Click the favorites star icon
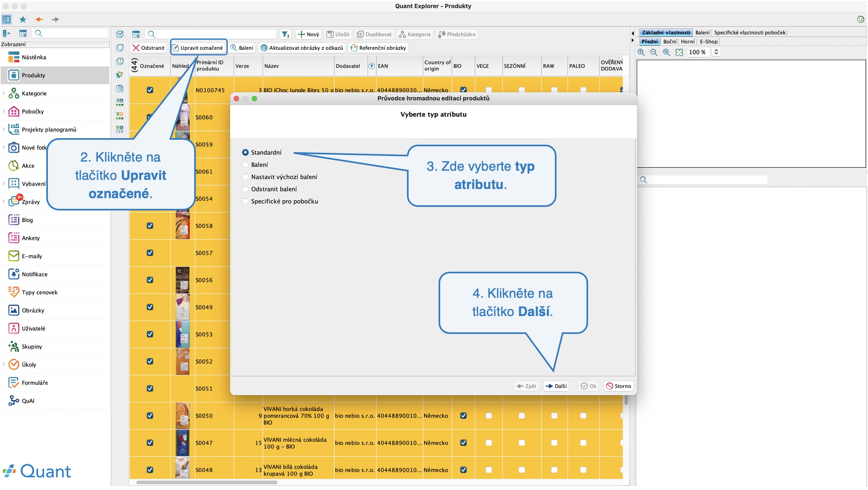Viewport: 868px width, 490px height. (22, 19)
